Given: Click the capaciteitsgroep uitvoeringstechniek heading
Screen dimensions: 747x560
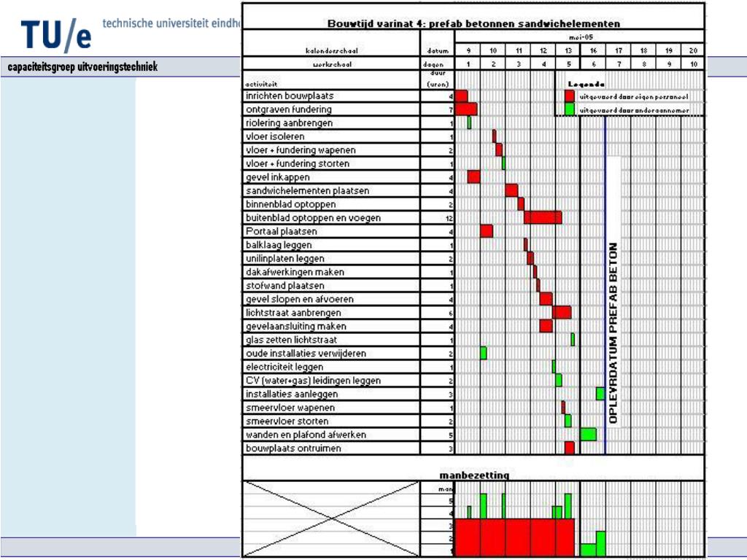Looking at the screenshot, I should click(x=82, y=68).
